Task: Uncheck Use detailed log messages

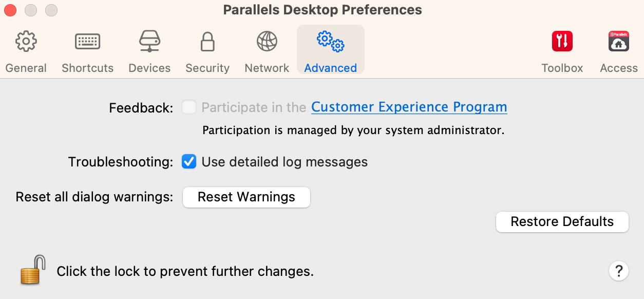Action: click(189, 162)
